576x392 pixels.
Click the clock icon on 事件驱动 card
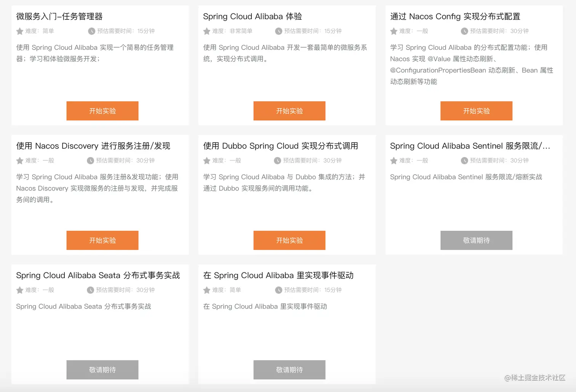tap(278, 290)
